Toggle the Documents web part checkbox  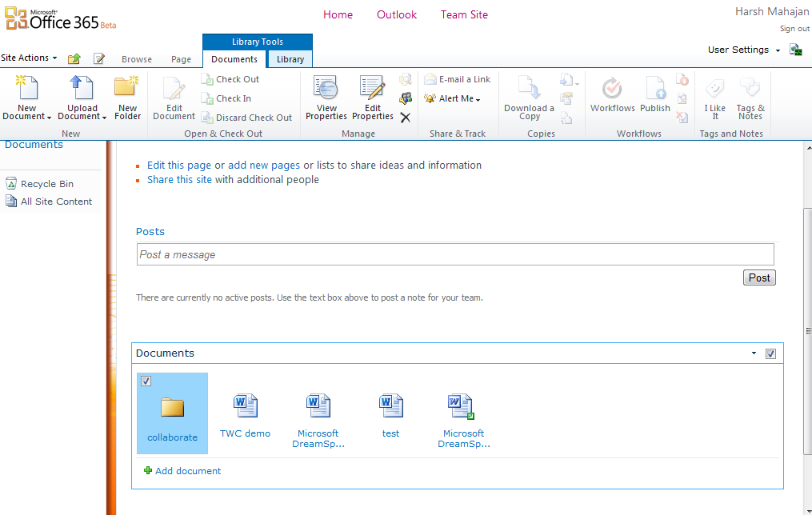pyautogui.click(x=770, y=353)
